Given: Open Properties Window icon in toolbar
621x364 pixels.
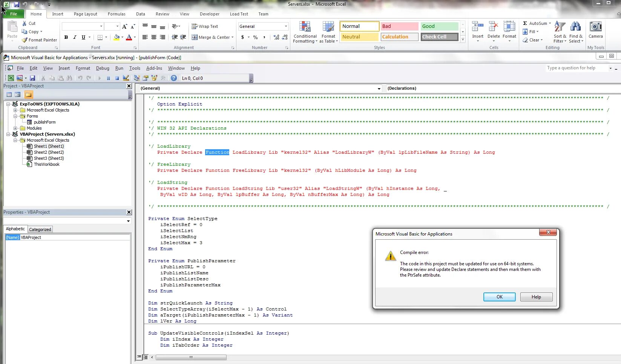Looking at the screenshot, I should point(146,78).
